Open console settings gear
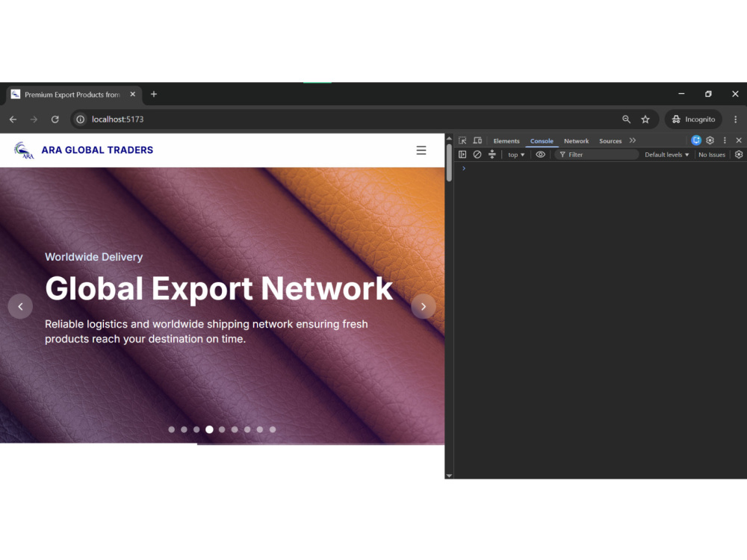This screenshot has width=747, height=560. point(739,155)
